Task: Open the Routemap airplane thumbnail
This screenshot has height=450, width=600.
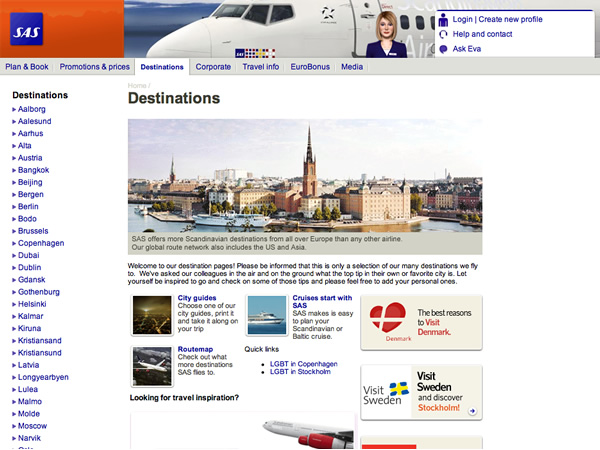Action: [152, 366]
